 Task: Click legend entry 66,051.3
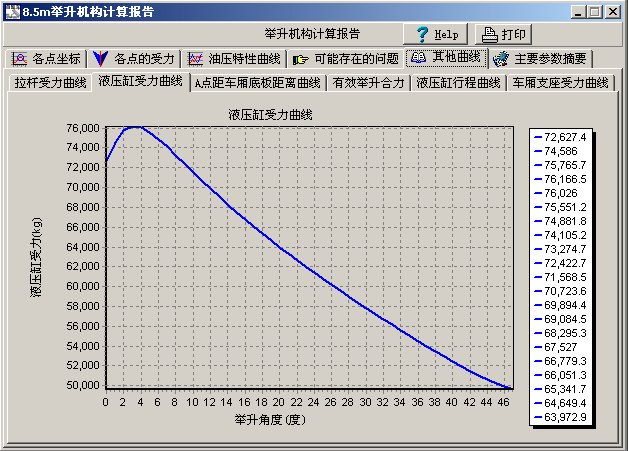[x=560, y=376]
